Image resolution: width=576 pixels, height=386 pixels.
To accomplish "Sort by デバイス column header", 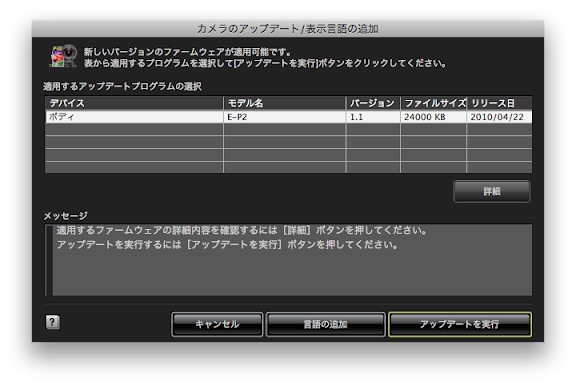I will click(x=134, y=103).
